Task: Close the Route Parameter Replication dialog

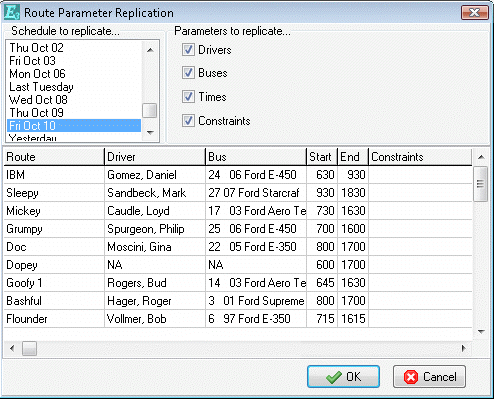Action: click(x=474, y=13)
